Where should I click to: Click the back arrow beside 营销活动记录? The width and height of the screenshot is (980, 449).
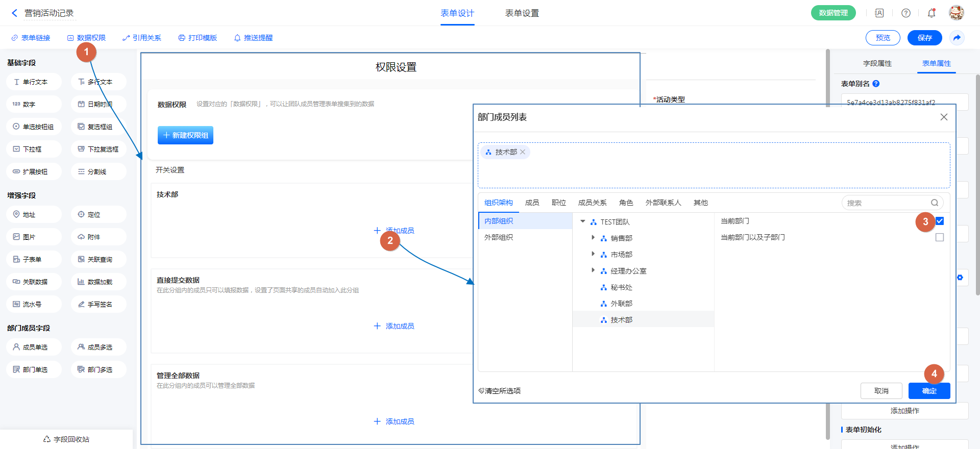(14, 13)
